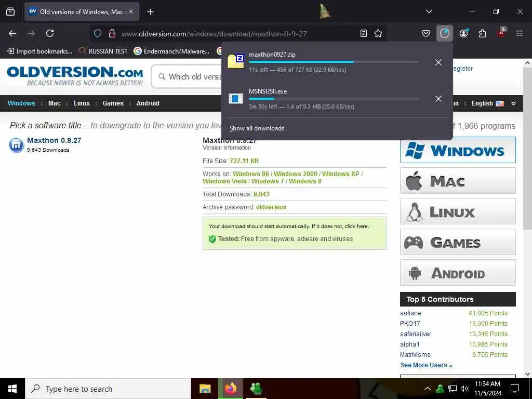
Task: Select the Games nav menu item
Action: [113, 103]
